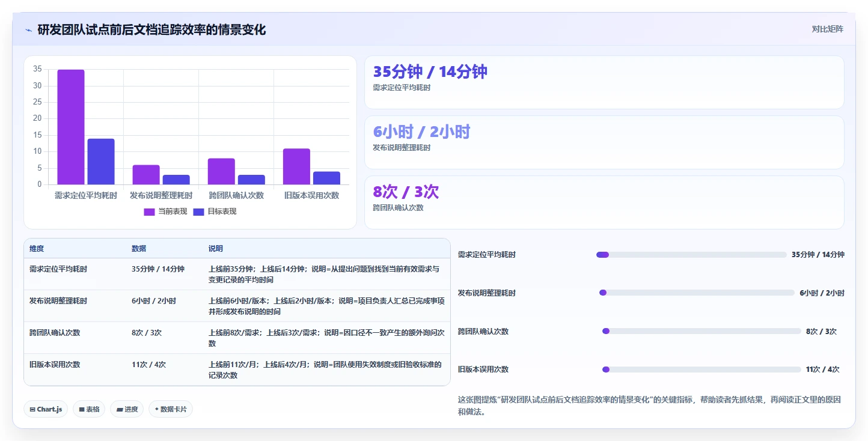Image resolution: width=868 pixels, height=441 pixels.
Task: Click the 数据卡片 tag chip
Action: coord(171,409)
